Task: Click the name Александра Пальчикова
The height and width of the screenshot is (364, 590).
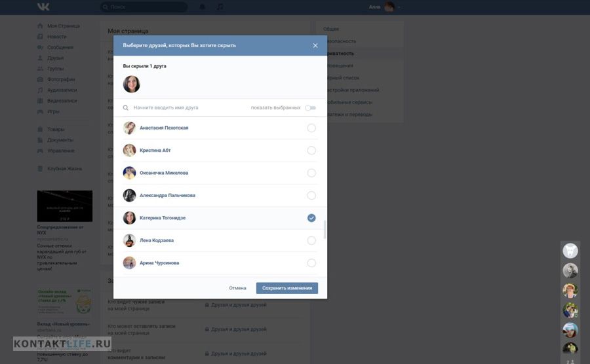Action: click(x=167, y=195)
